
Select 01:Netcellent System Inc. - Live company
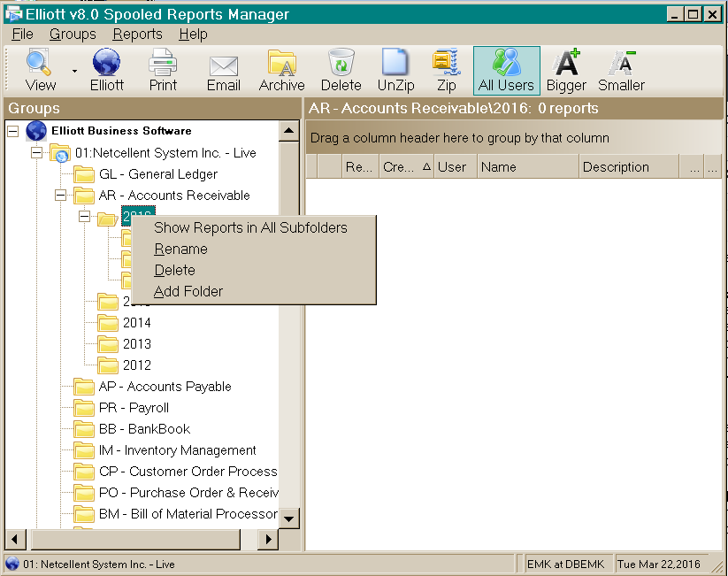(165, 153)
